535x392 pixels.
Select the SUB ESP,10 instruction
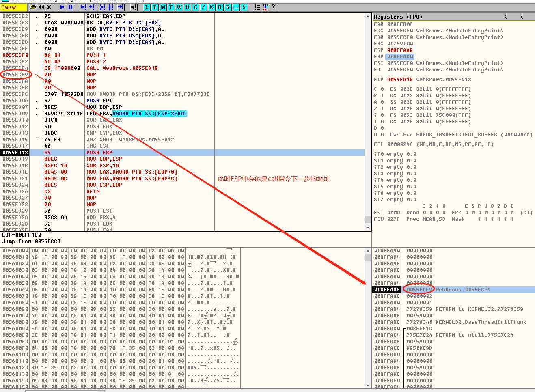(x=183, y=166)
